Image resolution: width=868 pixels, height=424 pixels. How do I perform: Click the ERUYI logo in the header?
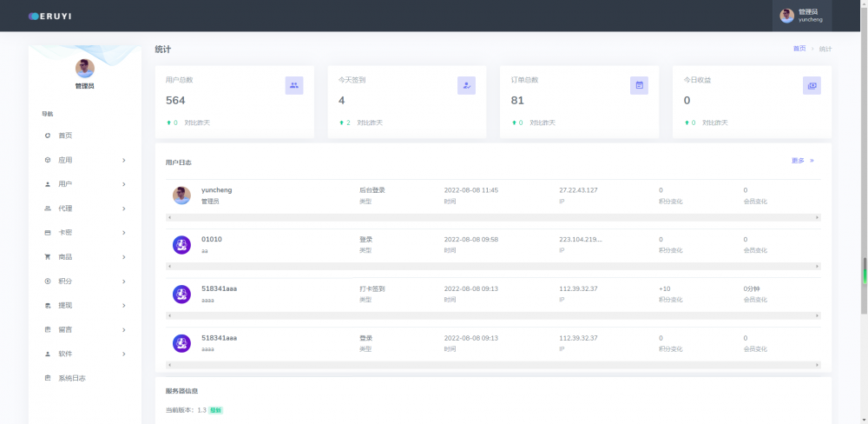pyautogui.click(x=52, y=16)
